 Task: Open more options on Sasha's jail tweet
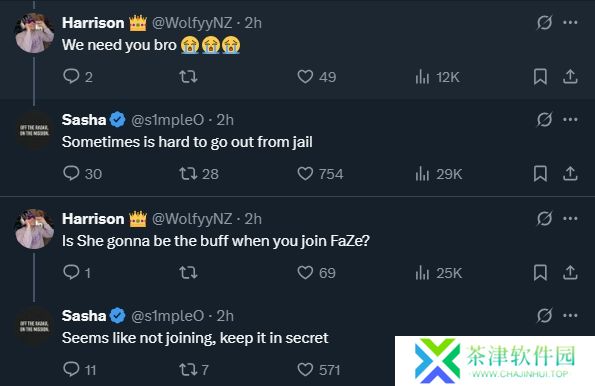(x=570, y=120)
